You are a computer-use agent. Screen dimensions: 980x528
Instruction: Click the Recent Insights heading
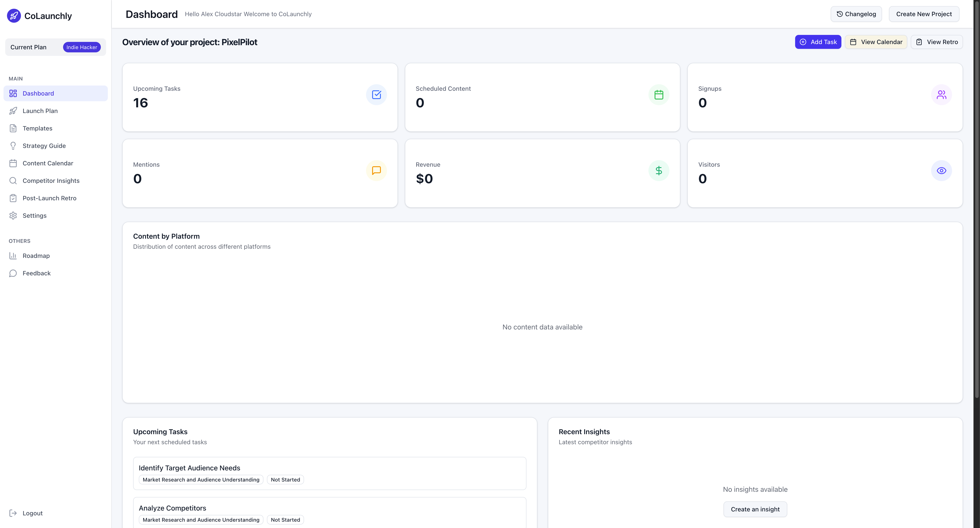(x=584, y=432)
